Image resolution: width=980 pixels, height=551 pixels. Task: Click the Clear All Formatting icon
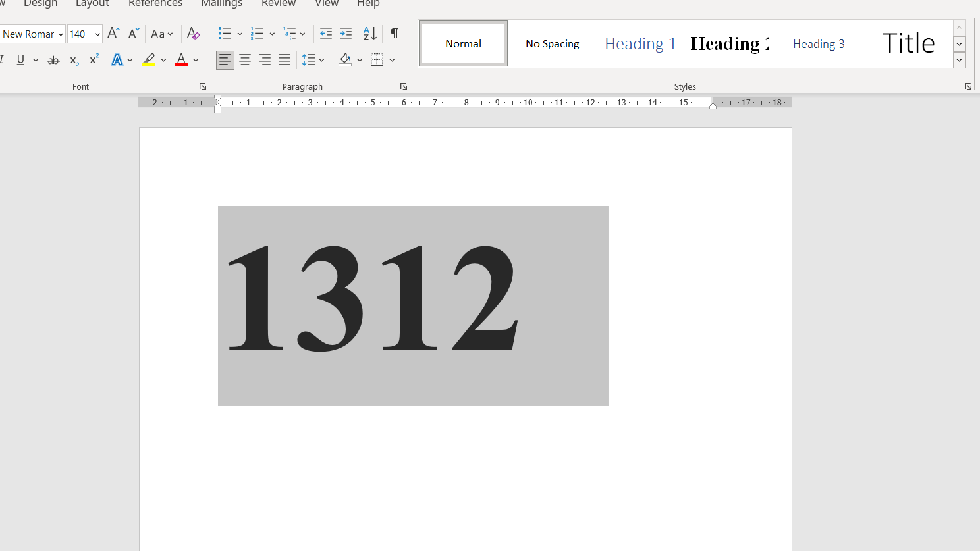[x=193, y=33]
